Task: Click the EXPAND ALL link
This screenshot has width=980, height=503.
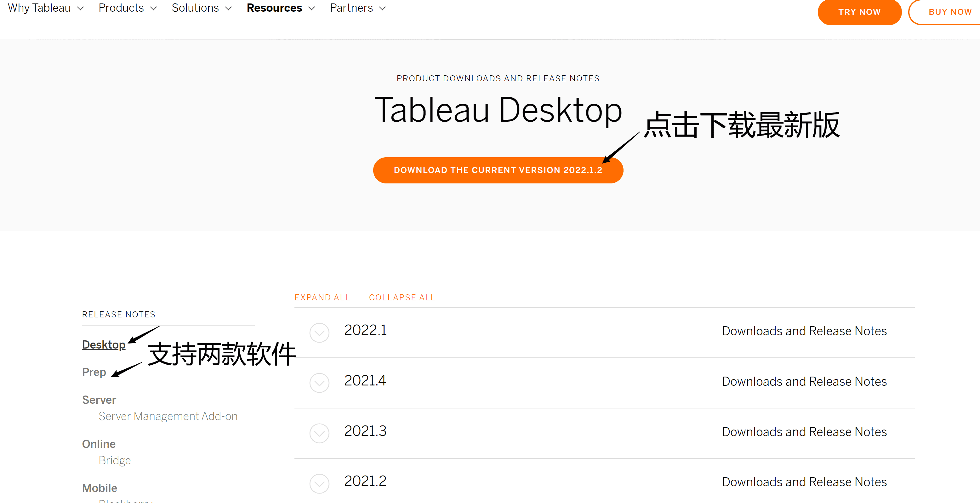Action: click(x=322, y=298)
